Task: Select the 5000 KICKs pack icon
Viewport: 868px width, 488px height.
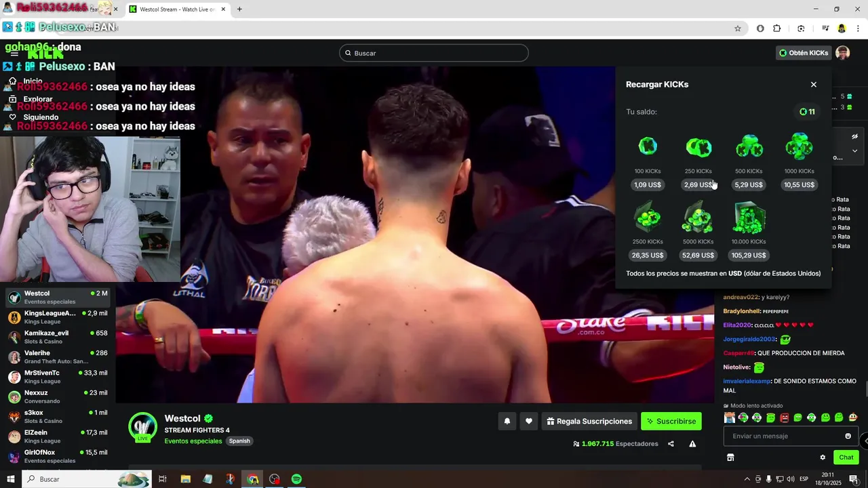Action: [698, 218]
